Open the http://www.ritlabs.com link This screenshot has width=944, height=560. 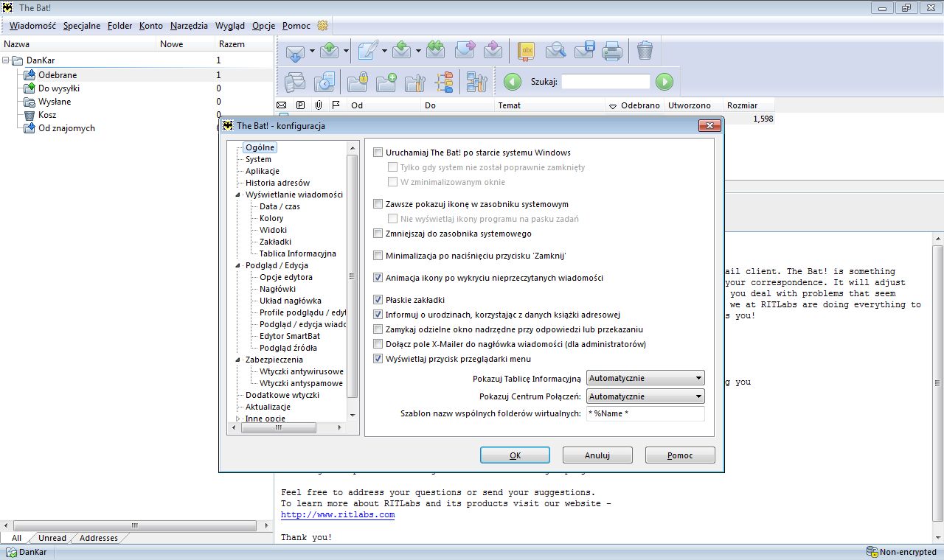(338, 515)
